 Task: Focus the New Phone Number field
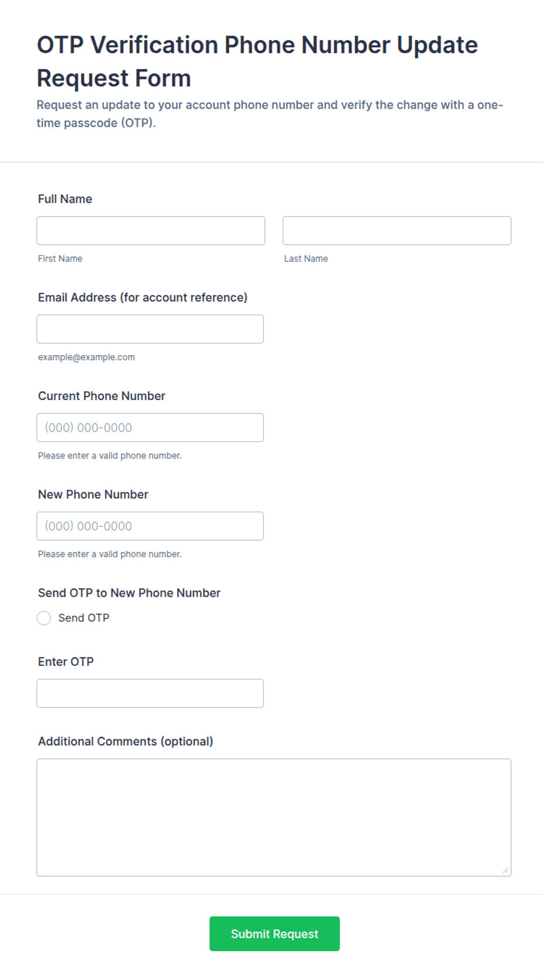150,526
